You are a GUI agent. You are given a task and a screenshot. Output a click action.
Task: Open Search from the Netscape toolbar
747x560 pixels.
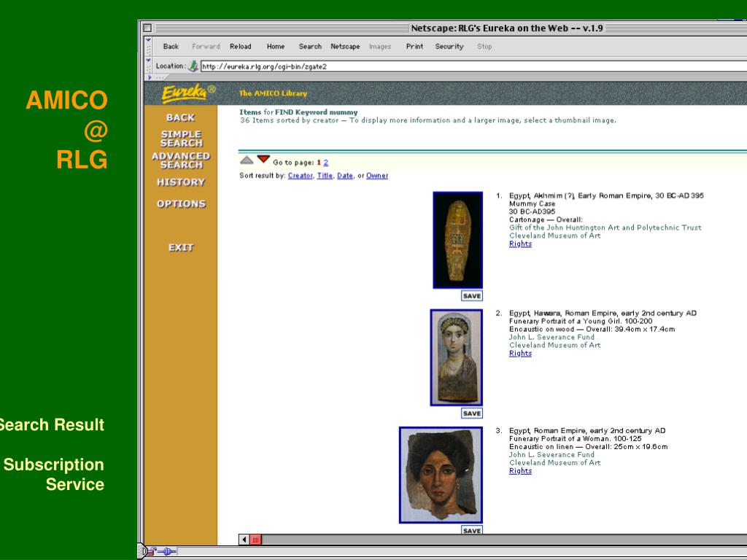click(310, 46)
